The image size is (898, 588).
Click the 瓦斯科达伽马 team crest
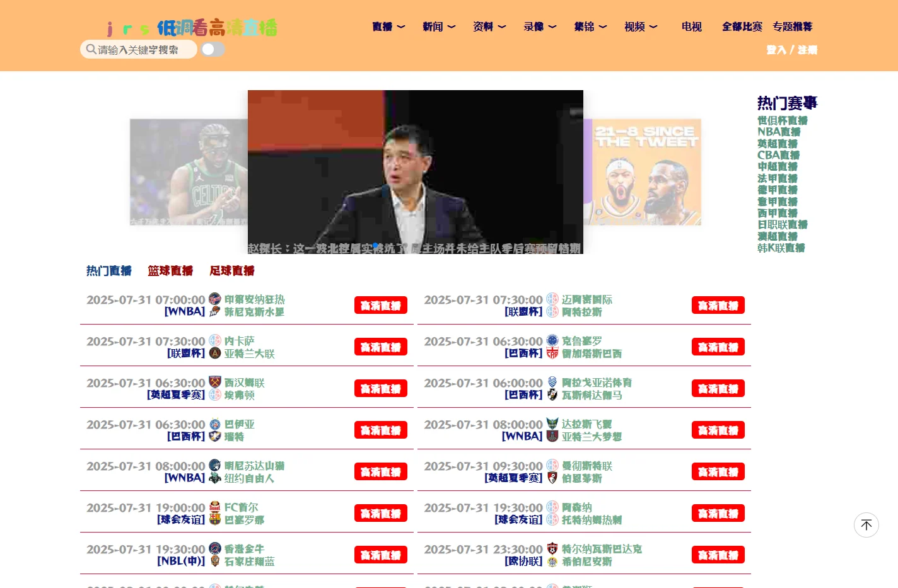552,395
